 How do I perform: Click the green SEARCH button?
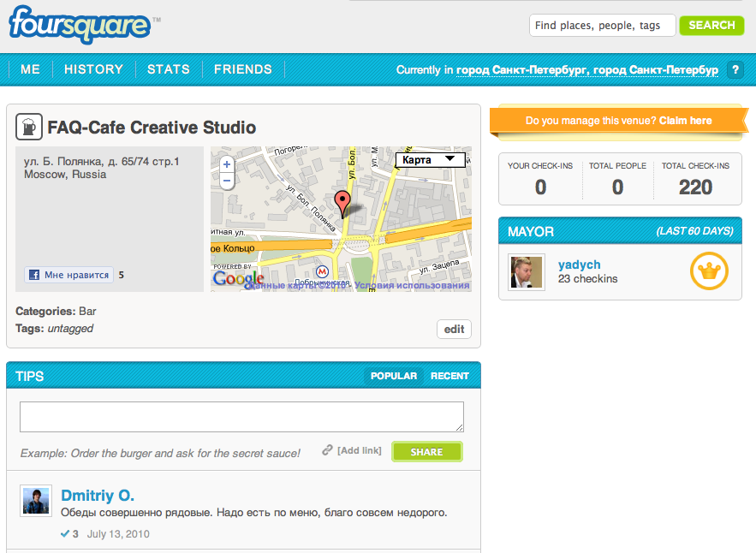711,25
